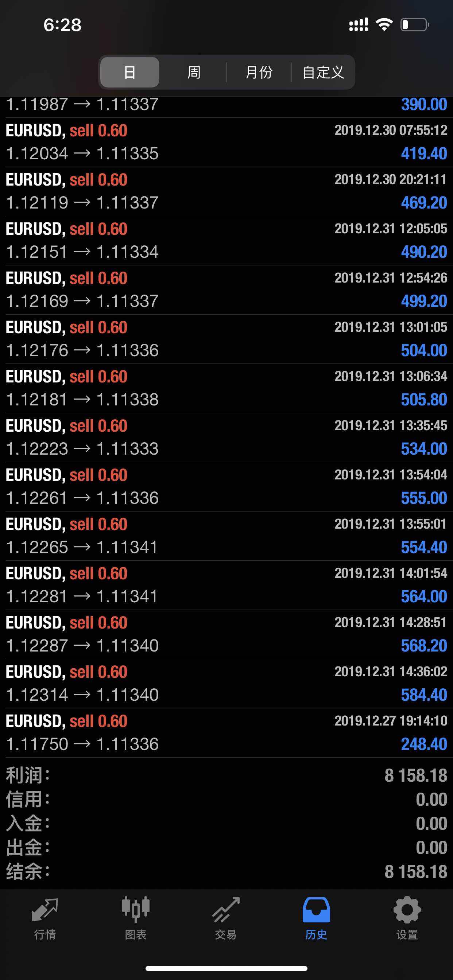Tap the battery status icon
Image resolution: width=453 pixels, height=980 pixels.
(x=415, y=25)
